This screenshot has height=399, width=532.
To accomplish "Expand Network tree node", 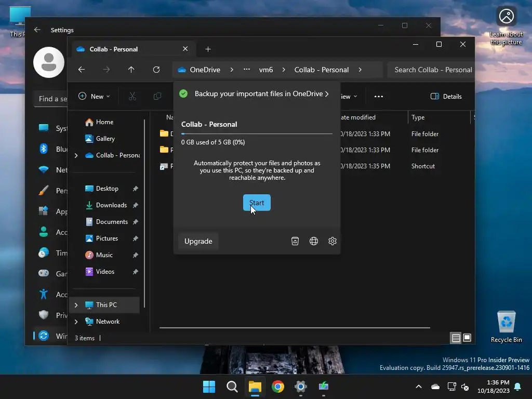I will [76, 322].
